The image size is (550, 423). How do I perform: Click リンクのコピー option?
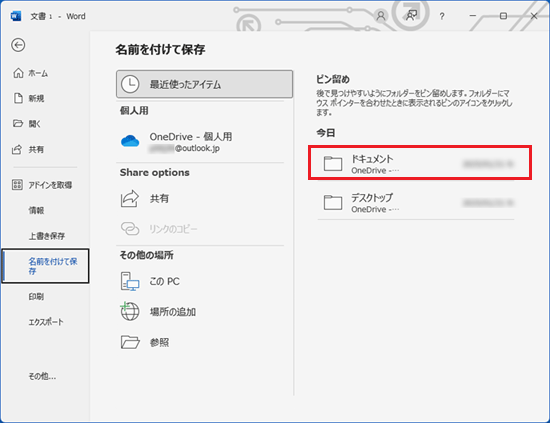[200, 229]
